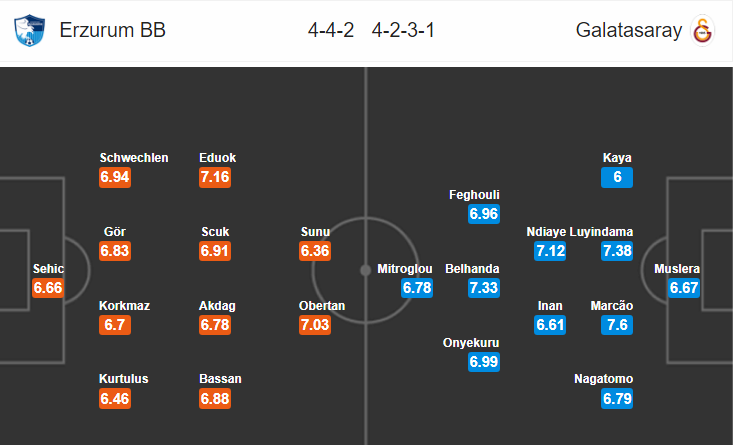Image resolution: width=733 pixels, height=445 pixels.
Task: Select Kurtulus's 6.46 rating badge
Action: pos(115,398)
